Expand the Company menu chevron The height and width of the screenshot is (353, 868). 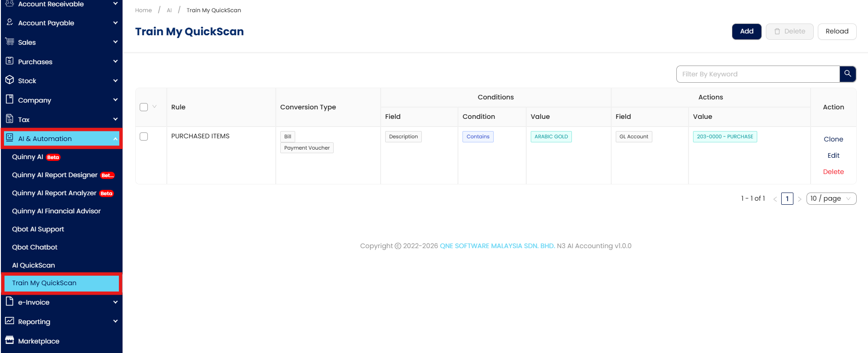pos(115,100)
